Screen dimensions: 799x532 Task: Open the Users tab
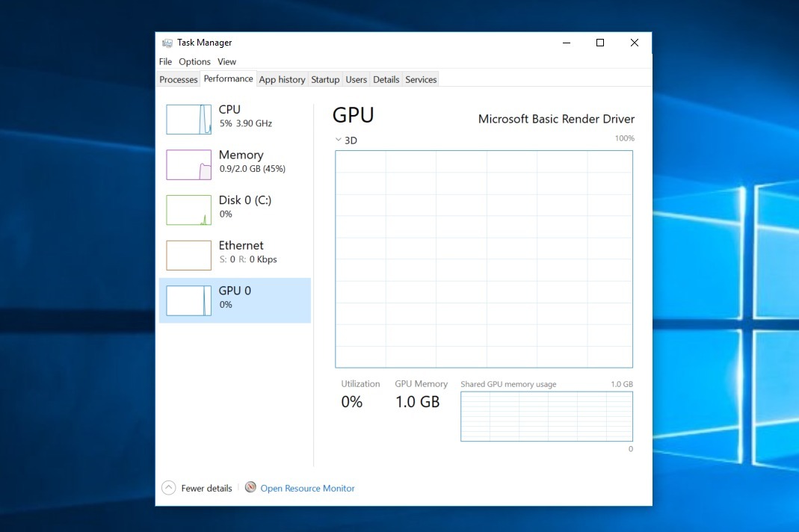[357, 80]
